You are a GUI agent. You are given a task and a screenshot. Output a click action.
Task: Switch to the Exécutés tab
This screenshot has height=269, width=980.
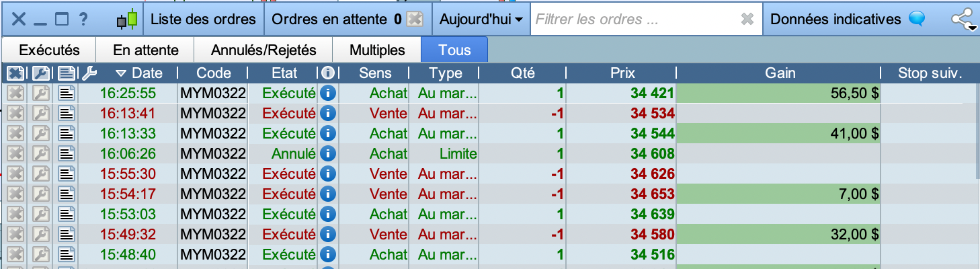(49, 50)
